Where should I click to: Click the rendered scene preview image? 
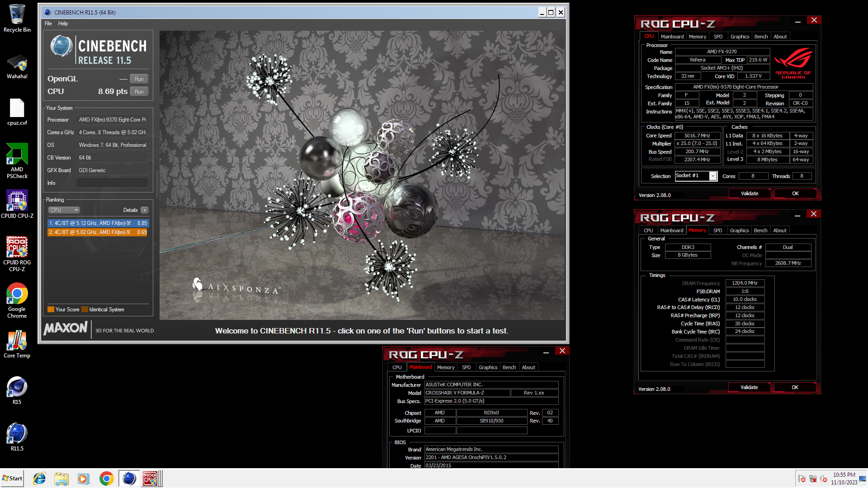coord(362,175)
